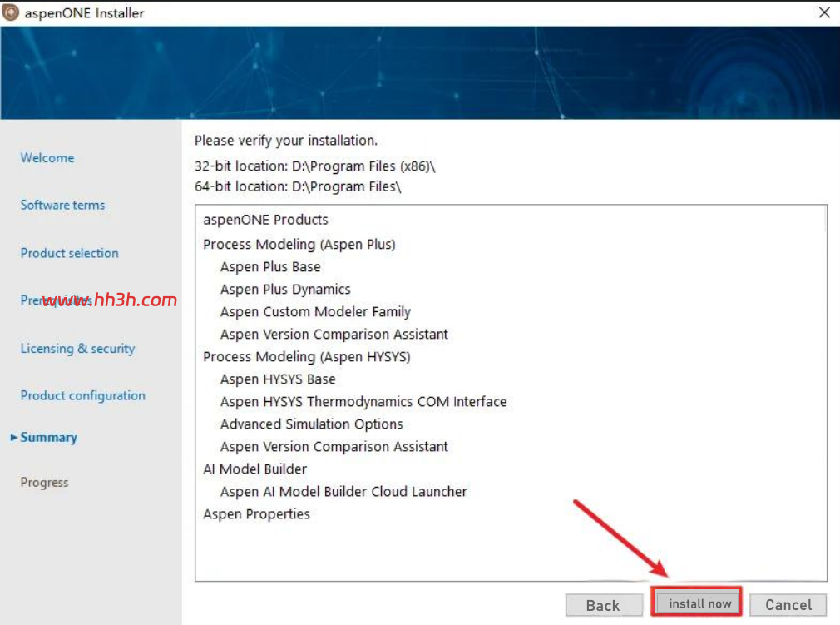Select "Aspen HYSYS Thermodynamics COM Interface"
840x625 pixels.
[x=363, y=402]
